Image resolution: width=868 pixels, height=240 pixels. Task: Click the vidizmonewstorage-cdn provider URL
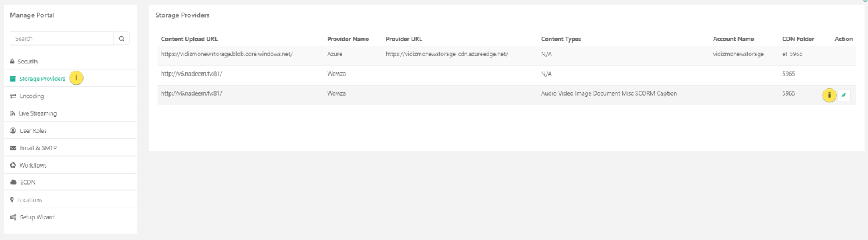pos(447,54)
